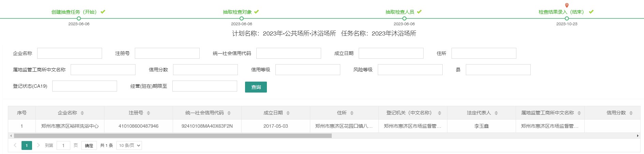
Task: Click 序号 column header
Action: tap(22, 113)
